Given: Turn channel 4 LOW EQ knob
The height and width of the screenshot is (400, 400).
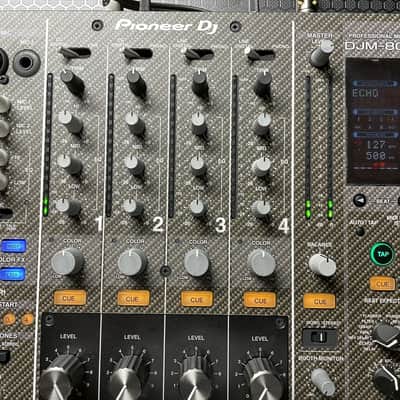Looking at the screenshot, I should pyautogui.click(x=261, y=209).
